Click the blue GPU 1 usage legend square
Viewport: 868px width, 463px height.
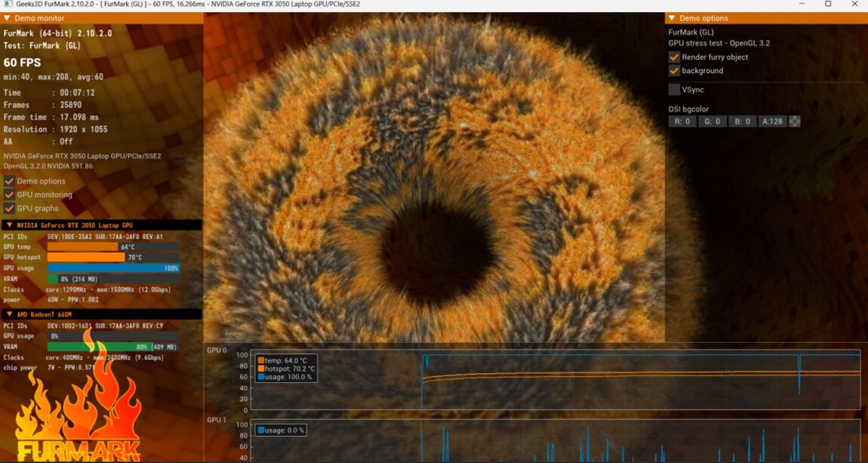point(261,431)
